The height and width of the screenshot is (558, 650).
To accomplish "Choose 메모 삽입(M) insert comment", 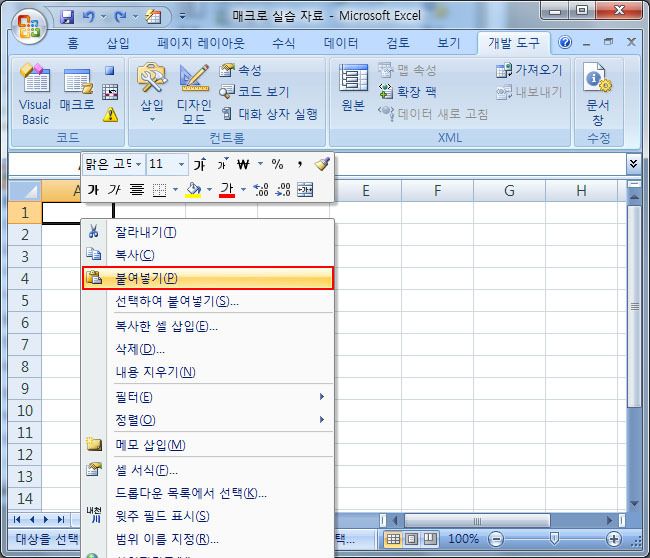I will click(208, 445).
